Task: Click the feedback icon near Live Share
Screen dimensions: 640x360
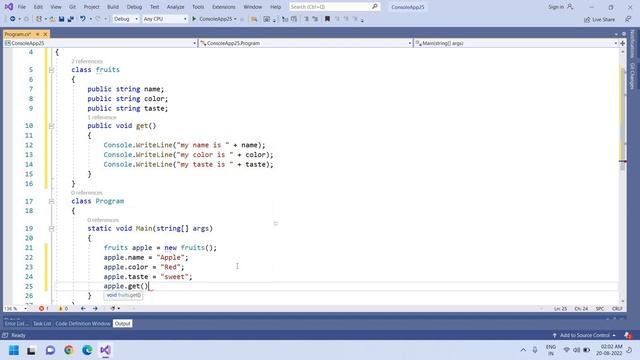Action: point(628,19)
